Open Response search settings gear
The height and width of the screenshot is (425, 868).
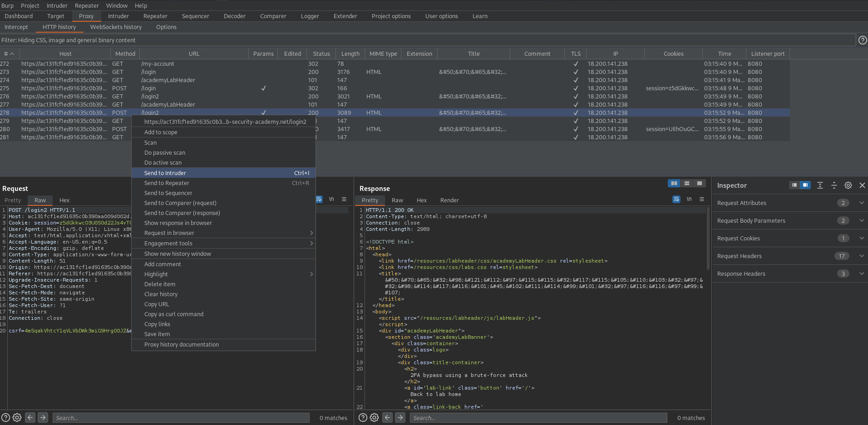coord(374,418)
